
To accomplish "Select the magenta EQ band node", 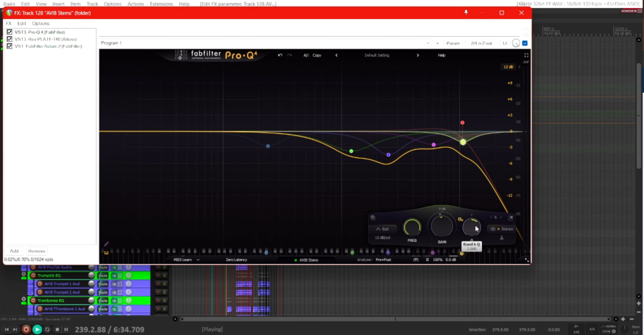I will 434,145.
